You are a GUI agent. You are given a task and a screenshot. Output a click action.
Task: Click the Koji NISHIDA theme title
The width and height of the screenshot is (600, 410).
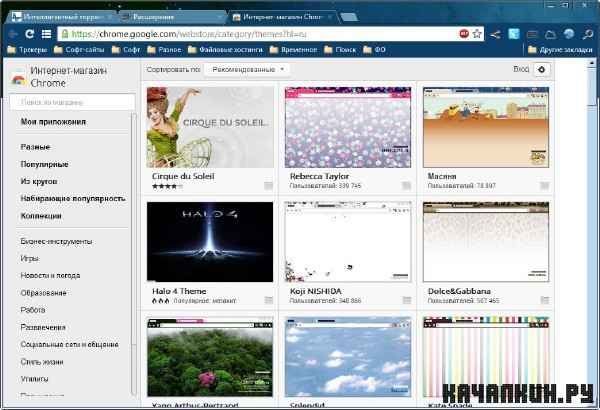[x=316, y=291]
